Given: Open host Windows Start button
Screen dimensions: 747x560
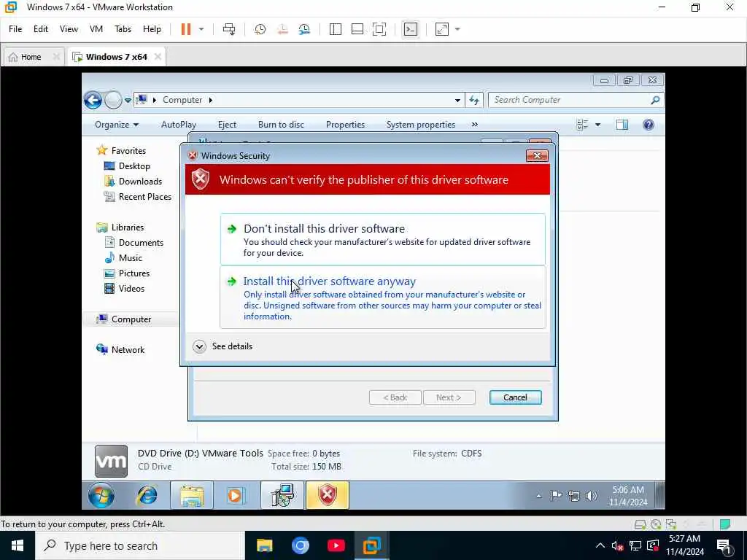Looking at the screenshot, I should click(18, 545).
